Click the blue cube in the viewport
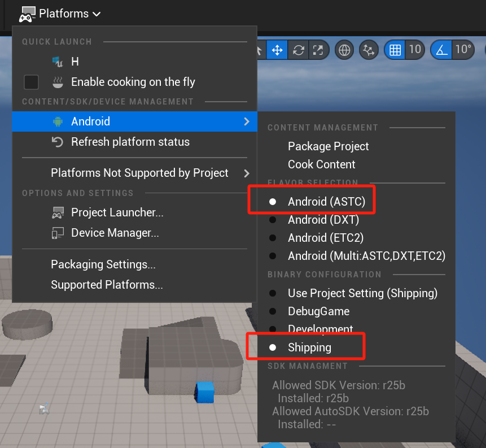 coord(205,392)
